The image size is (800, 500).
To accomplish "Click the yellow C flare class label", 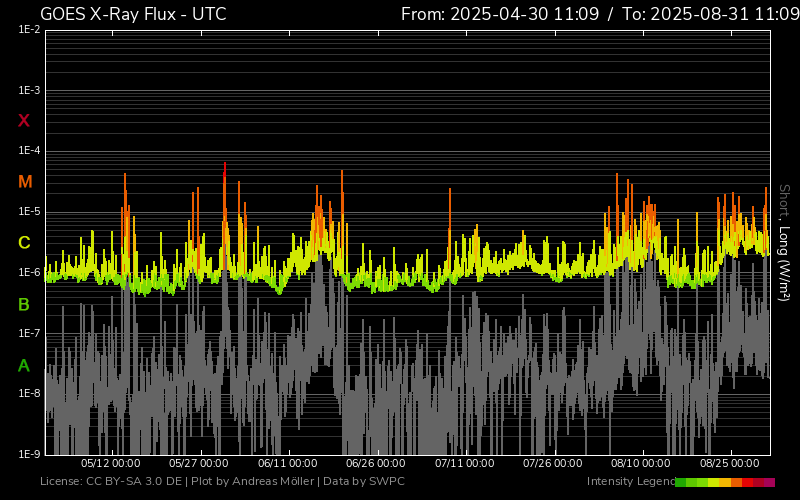I will [24, 243].
